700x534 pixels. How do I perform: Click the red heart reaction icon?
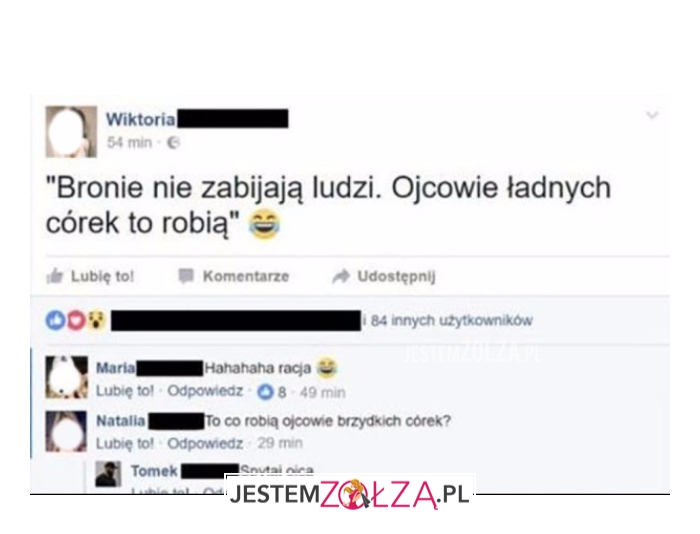[76, 320]
